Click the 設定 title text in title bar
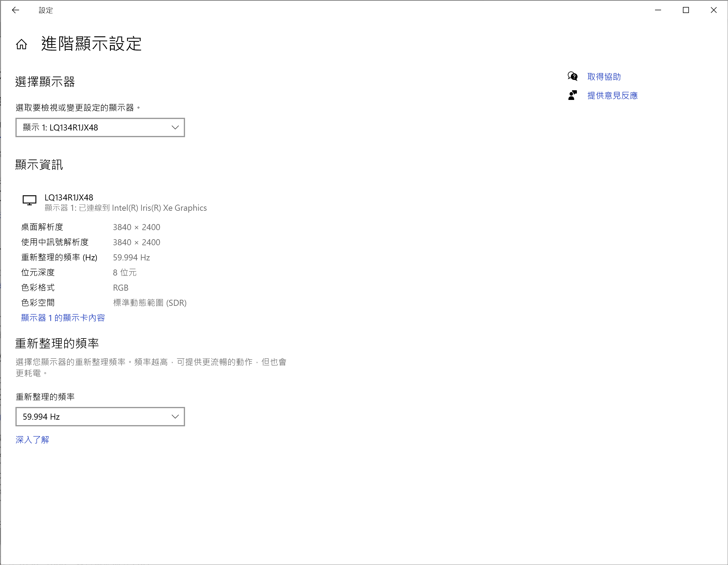Viewport: 728px width, 565px height. pyautogui.click(x=46, y=10)
